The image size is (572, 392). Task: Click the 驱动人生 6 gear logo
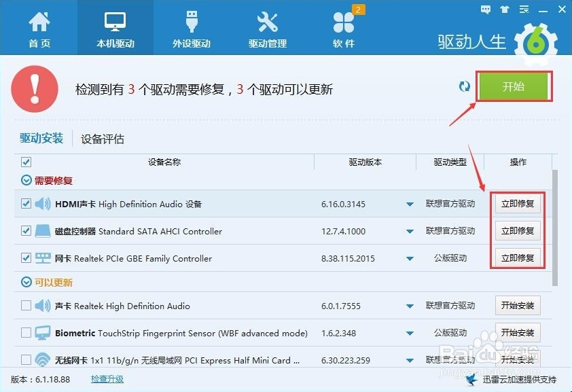[536, 43]
